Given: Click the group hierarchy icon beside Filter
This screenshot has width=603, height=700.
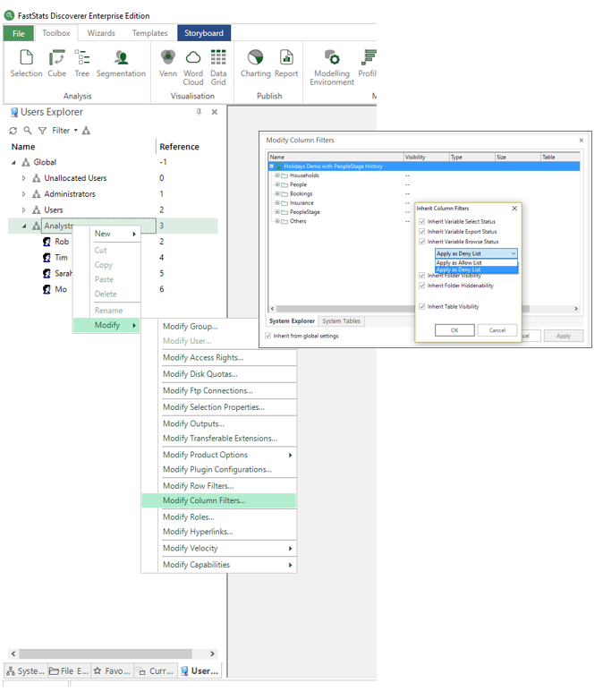Looking at the screenshot, I should [x=86, y=131].
